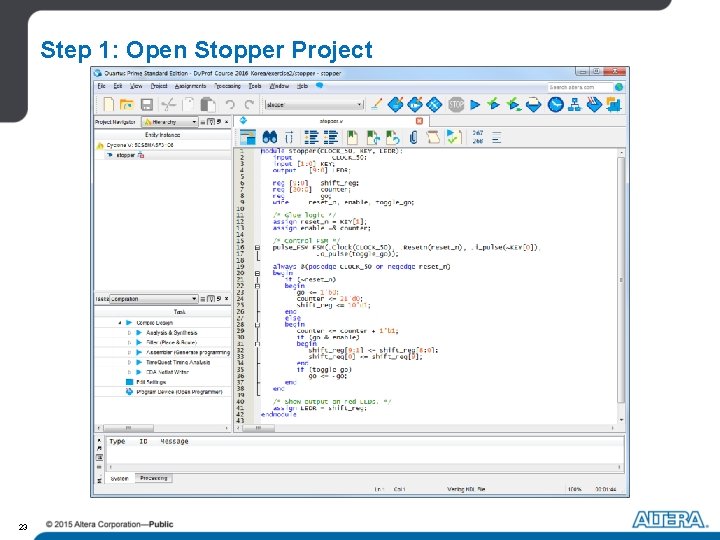Close the Project Navigator panel
This screenshot has height=540, width=720.
point(226,122)
